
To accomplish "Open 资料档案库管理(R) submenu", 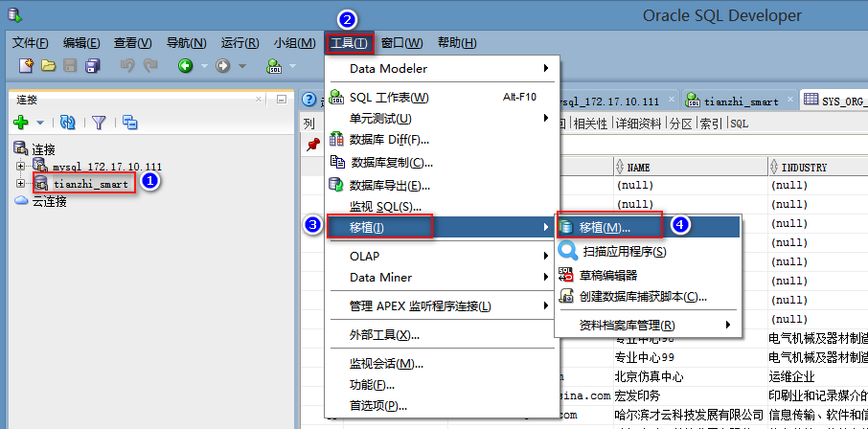I will coord(649,325).
